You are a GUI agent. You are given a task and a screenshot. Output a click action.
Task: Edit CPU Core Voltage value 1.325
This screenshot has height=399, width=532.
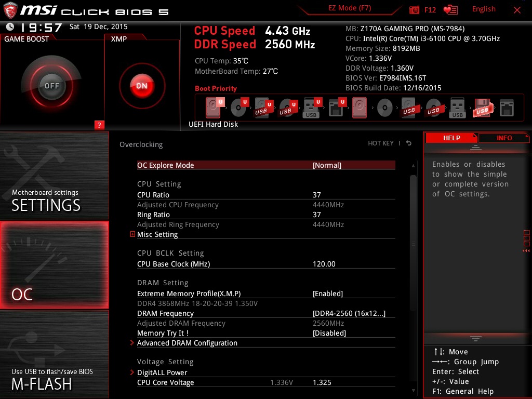[322, 382]
